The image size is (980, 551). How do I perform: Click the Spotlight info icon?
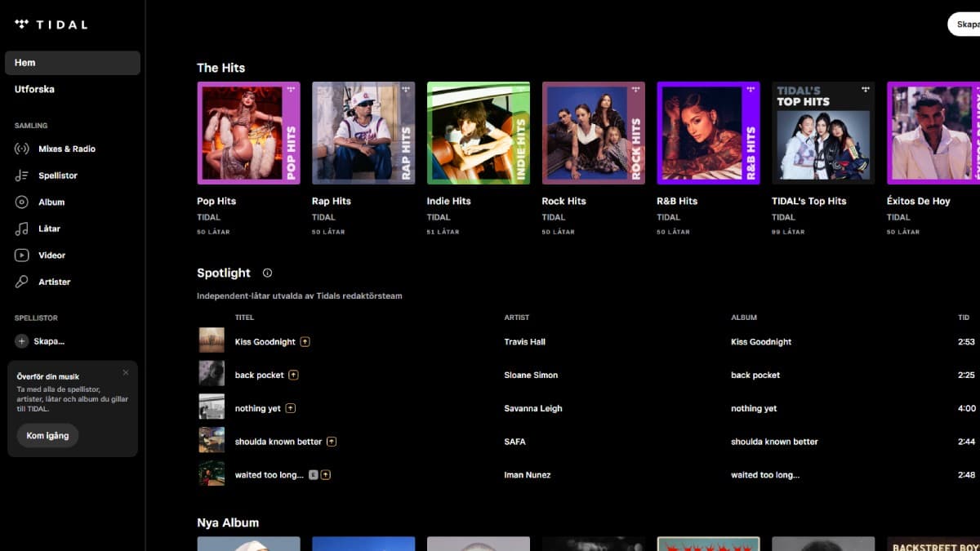click(267, 273)
